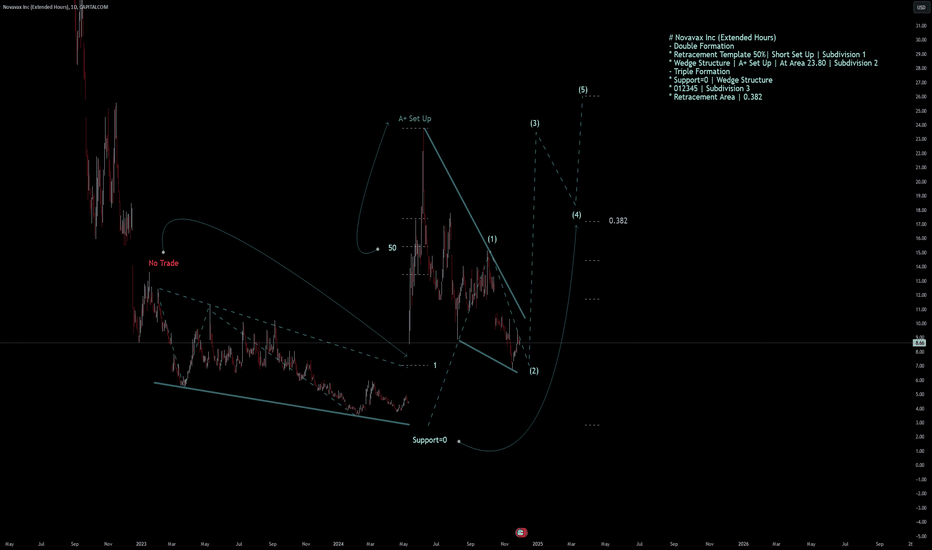The height and width of the screenshot is (550, 932).
Task: Select the "50" retracement label on chart
Action: [392, 248]
